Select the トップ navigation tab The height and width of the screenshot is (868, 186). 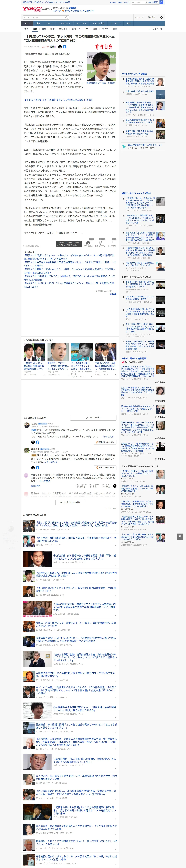27,24
